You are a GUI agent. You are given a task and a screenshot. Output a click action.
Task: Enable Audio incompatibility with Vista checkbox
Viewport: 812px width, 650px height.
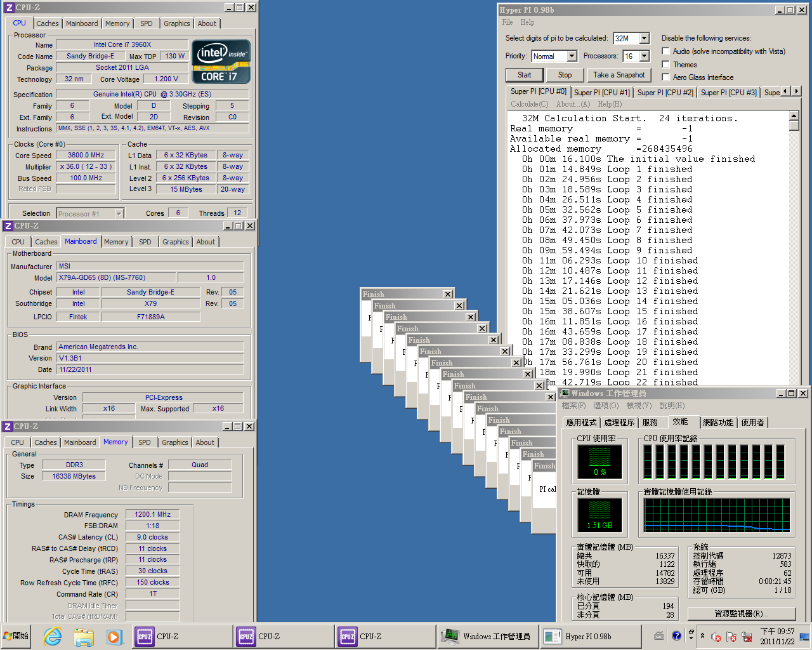665,51
